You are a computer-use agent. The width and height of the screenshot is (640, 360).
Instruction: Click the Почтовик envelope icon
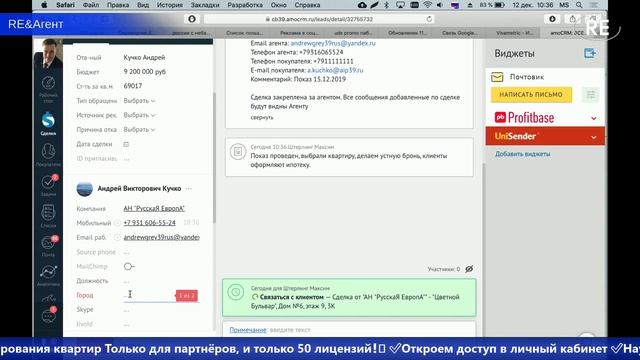497,77
